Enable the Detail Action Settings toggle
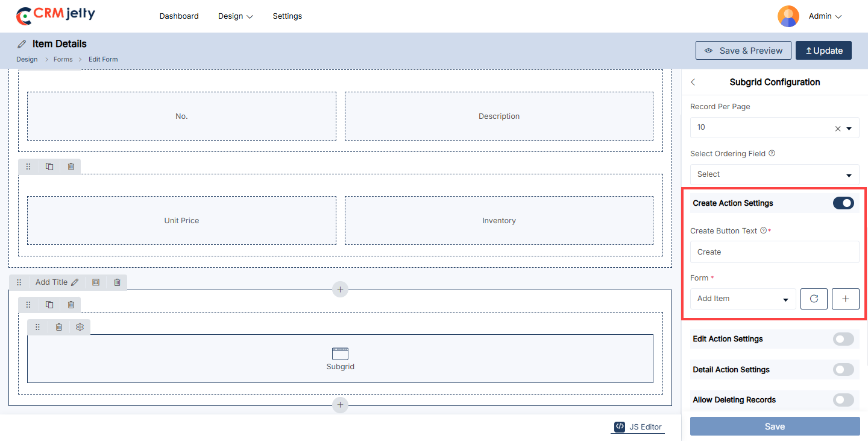868x441 pixels. coord(843,370)
